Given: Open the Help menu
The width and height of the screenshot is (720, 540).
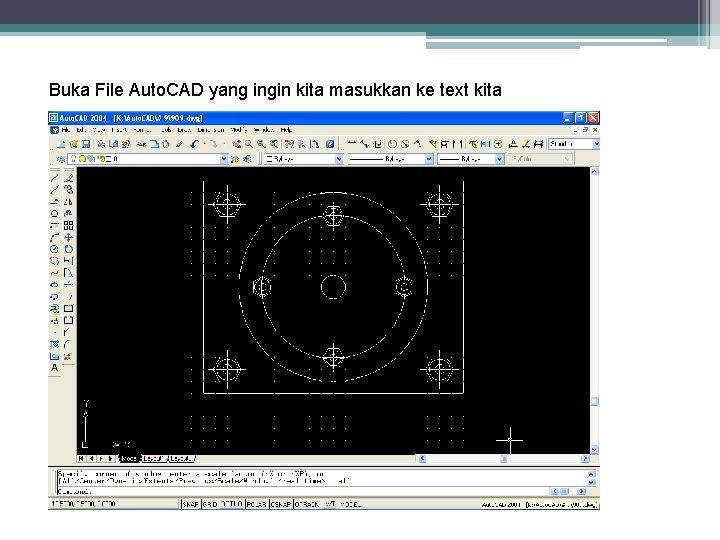Looking at the screenshot, I should click(x=286, y=130).
